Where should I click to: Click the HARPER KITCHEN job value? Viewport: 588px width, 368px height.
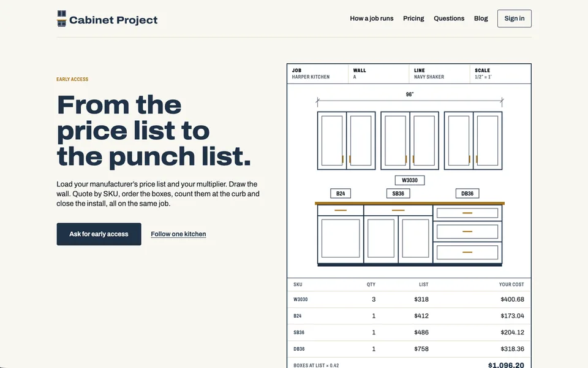coord(311,77)
